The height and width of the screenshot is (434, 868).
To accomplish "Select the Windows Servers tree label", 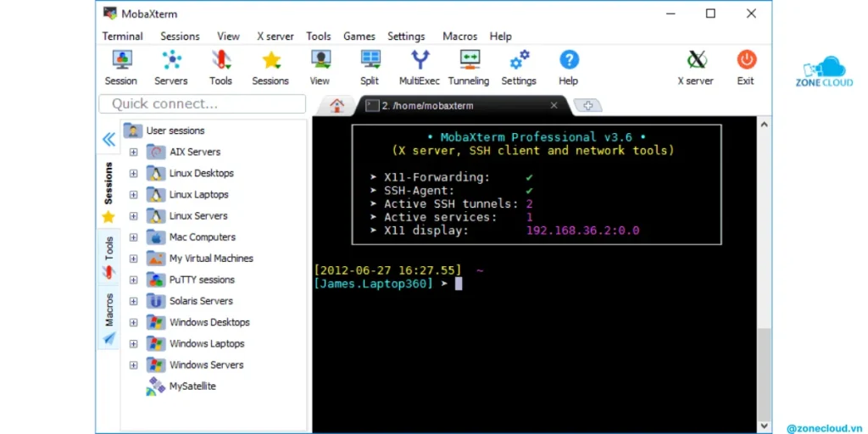I will (207, 365).
